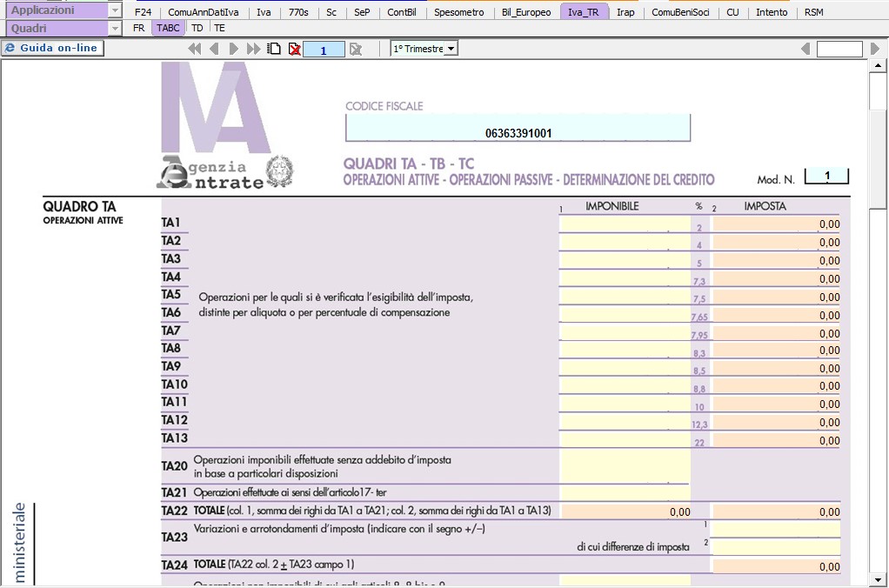Screen dimensions: 889x588
Task: Open the RSM tab
Action: (x=813, y=12)
